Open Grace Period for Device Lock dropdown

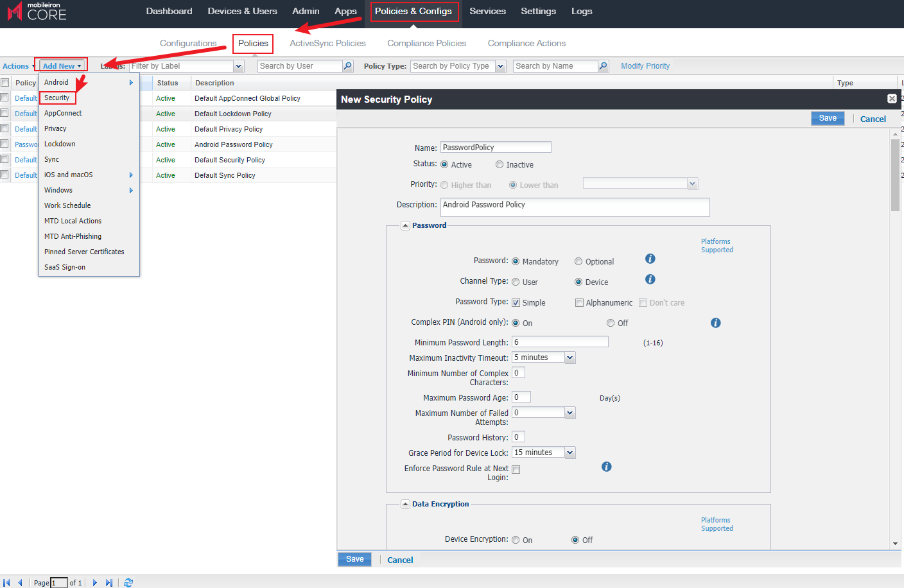point(569,453)
